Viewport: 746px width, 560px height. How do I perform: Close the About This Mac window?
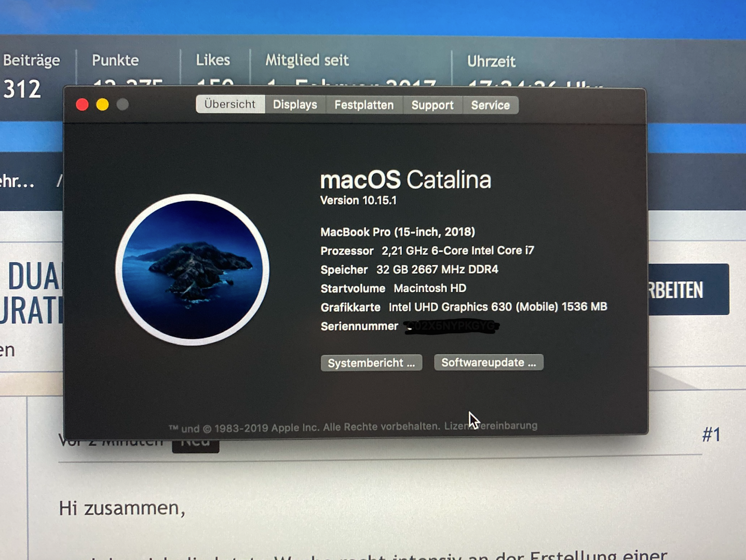(82, 104)
